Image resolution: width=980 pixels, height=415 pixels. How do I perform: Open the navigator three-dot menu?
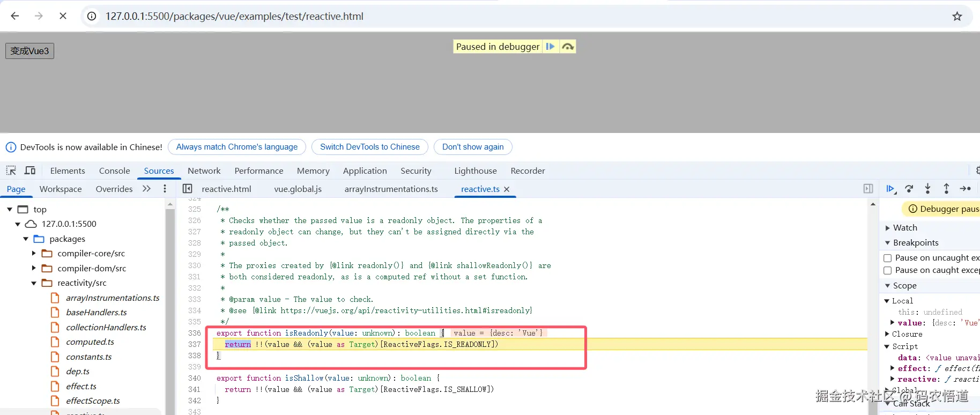pyautogui.click(x=165, y=189)
